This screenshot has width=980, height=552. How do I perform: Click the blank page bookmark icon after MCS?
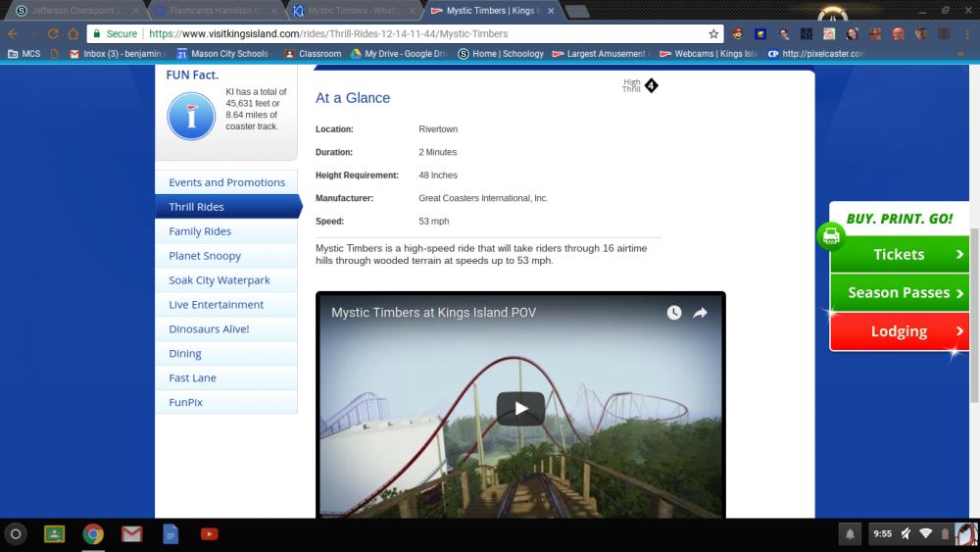[x=55, y=54]
